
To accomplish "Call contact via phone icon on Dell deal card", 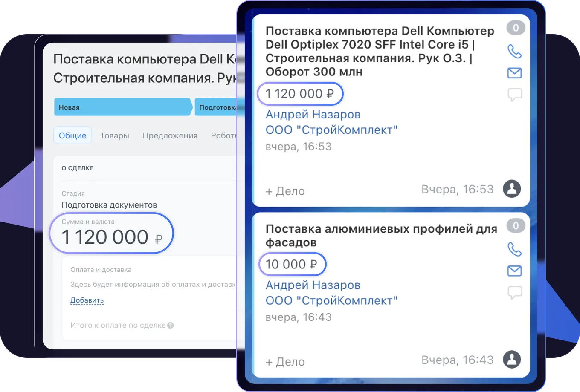I will 515,52.
